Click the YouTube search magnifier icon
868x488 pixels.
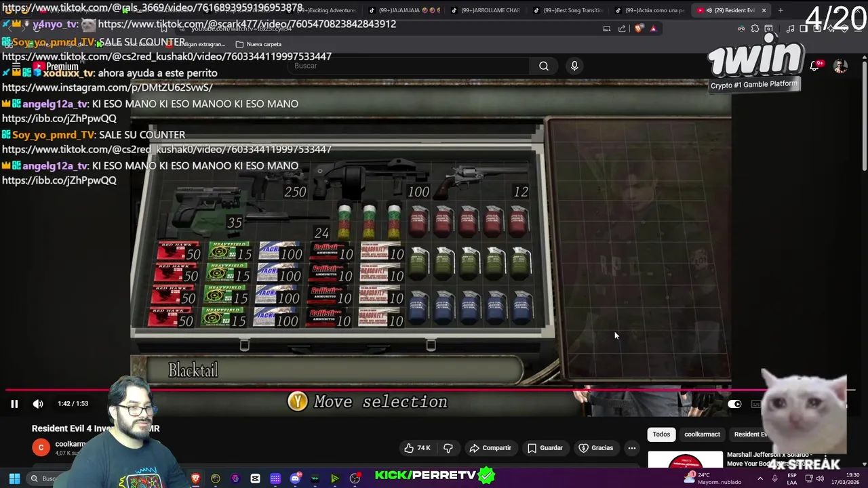(544, 66)
